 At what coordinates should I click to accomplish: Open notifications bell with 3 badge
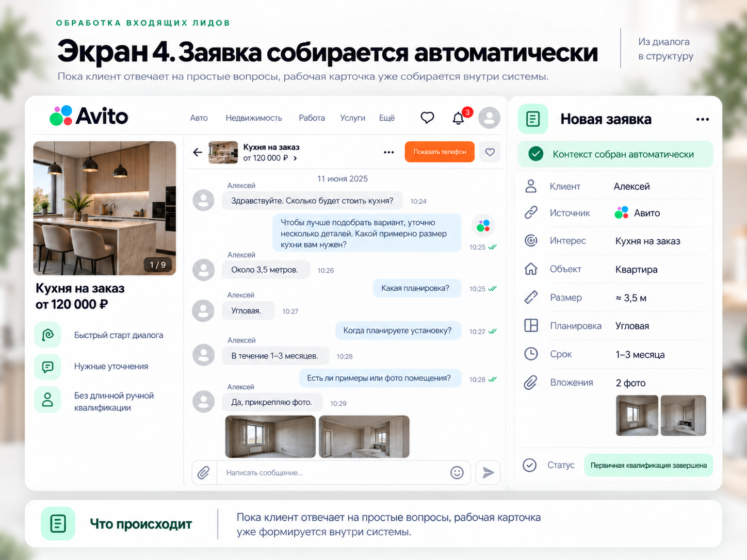pyautogui.click(x=459, y=118)
